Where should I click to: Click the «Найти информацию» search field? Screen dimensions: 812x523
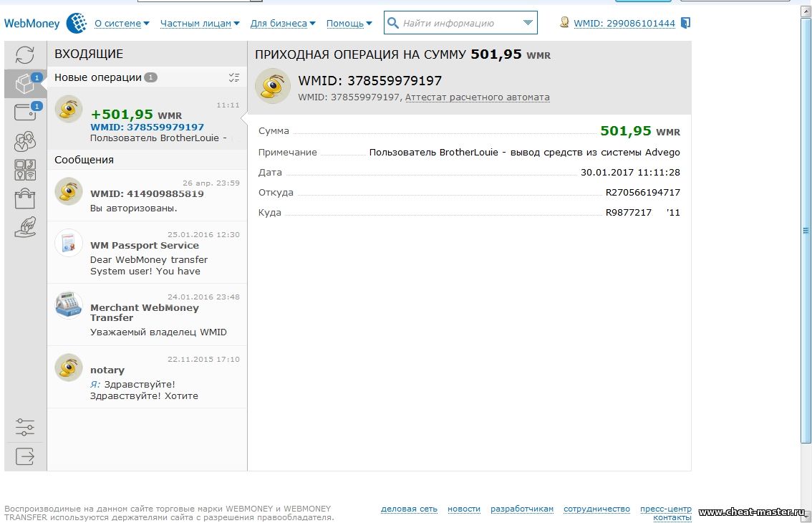[x=455, y=23]
